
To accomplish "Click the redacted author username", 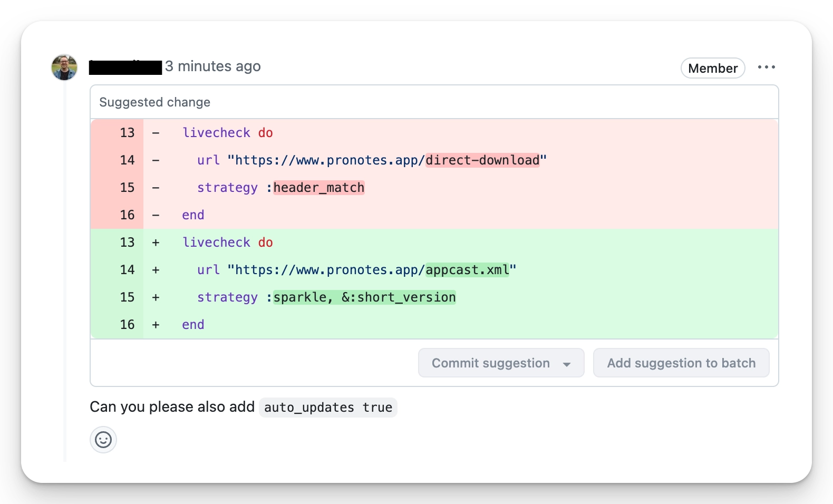I will coord(125,67).
